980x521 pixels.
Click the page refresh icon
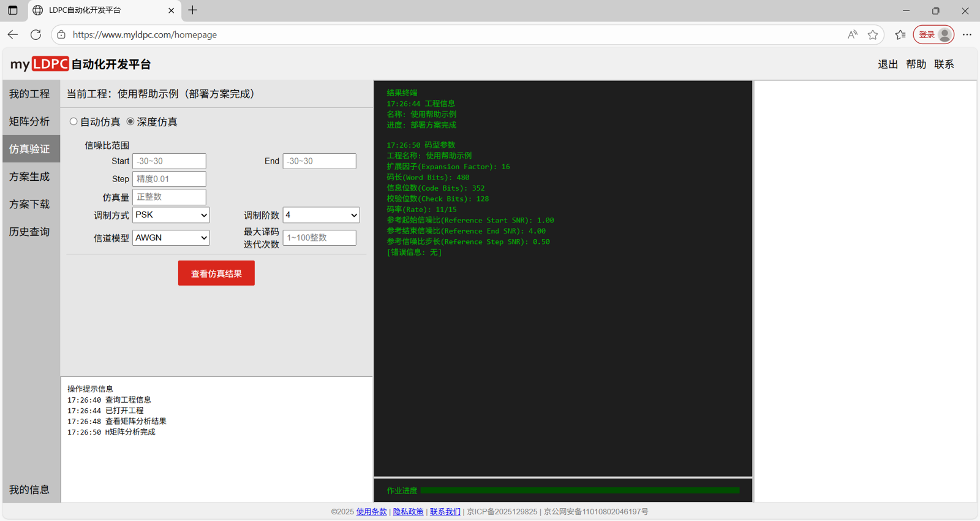(x=36, y=34)
